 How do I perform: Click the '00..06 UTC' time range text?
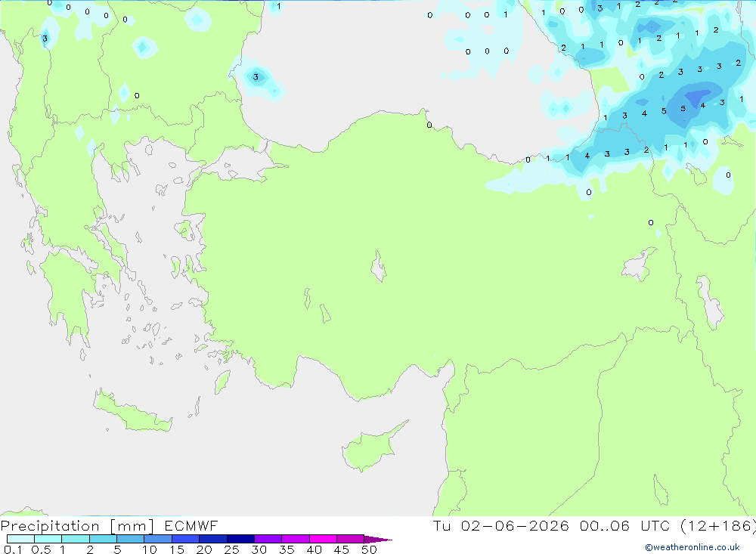click(x=625, y=525)
